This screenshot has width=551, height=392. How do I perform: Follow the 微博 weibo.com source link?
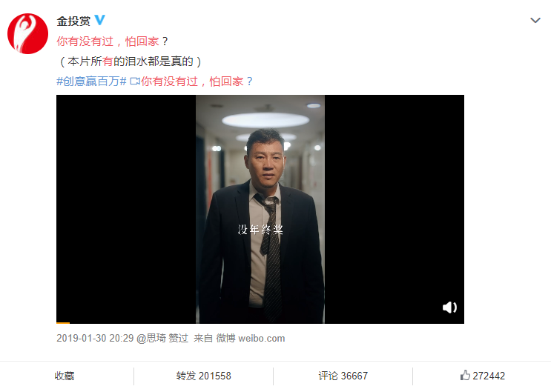click(x=250, y=338)
